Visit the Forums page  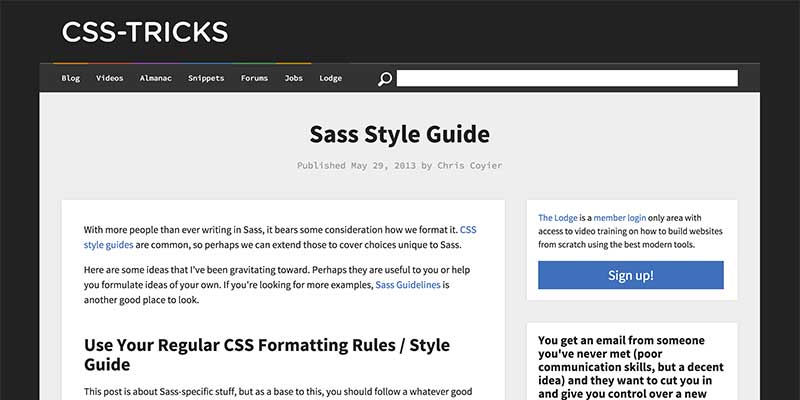[x=254, y=78]
